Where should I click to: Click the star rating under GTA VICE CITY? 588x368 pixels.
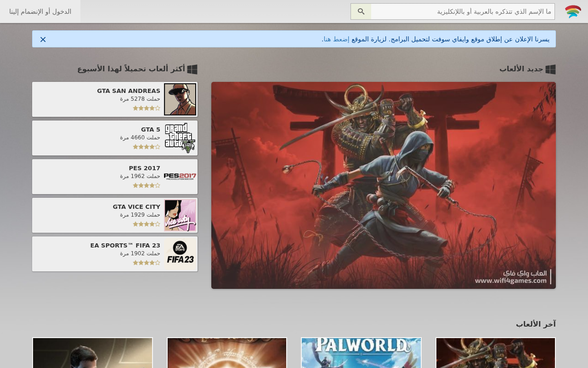point(147,224)
